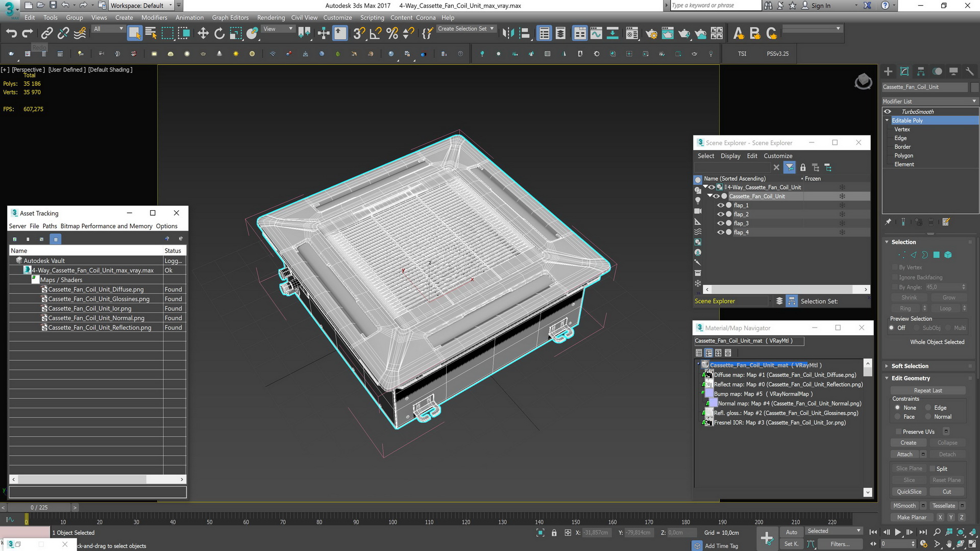Toggle visibility eye for flap_4
The height and width of the screenshot is (551, 980).
coord(721,232)
